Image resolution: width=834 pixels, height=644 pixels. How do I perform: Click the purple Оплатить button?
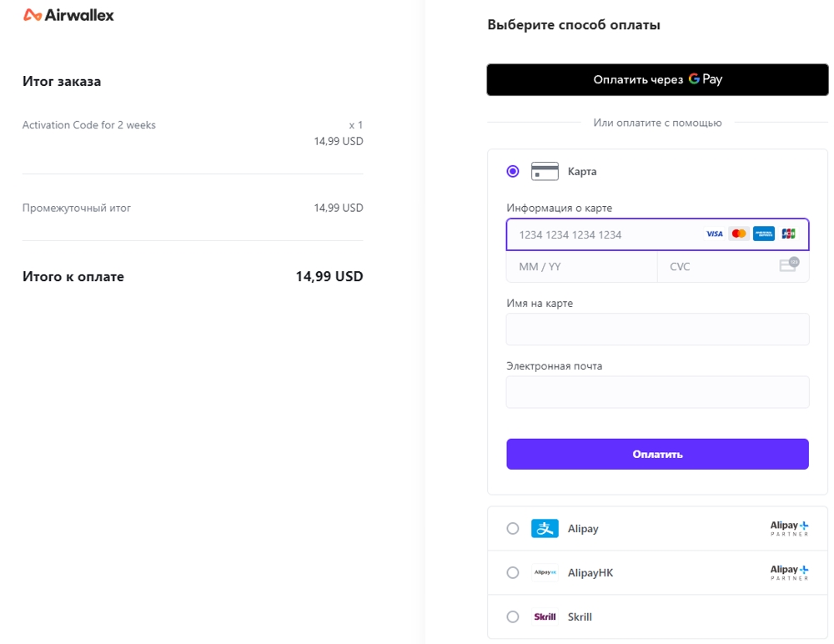click(657, 454)
